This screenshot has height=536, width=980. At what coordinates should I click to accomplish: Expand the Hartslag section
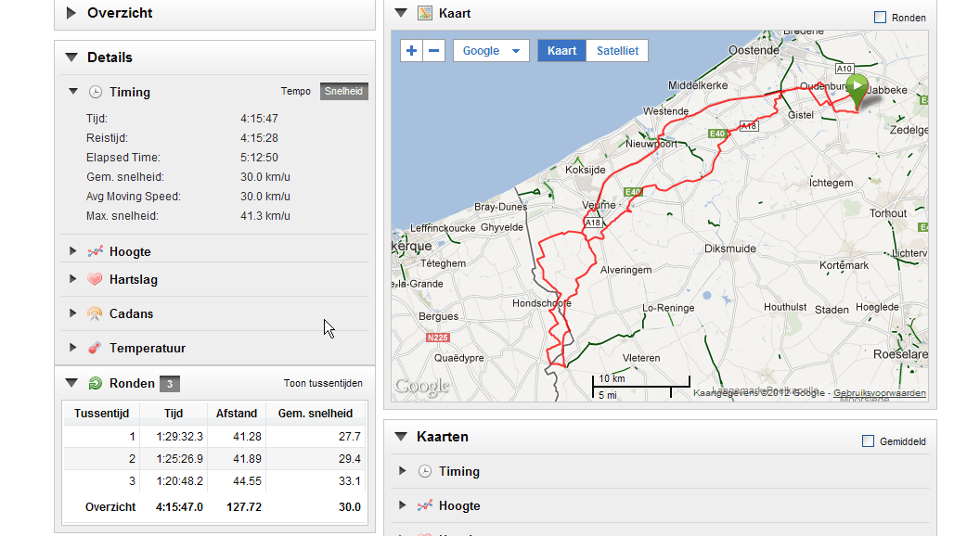click(73, 279)
